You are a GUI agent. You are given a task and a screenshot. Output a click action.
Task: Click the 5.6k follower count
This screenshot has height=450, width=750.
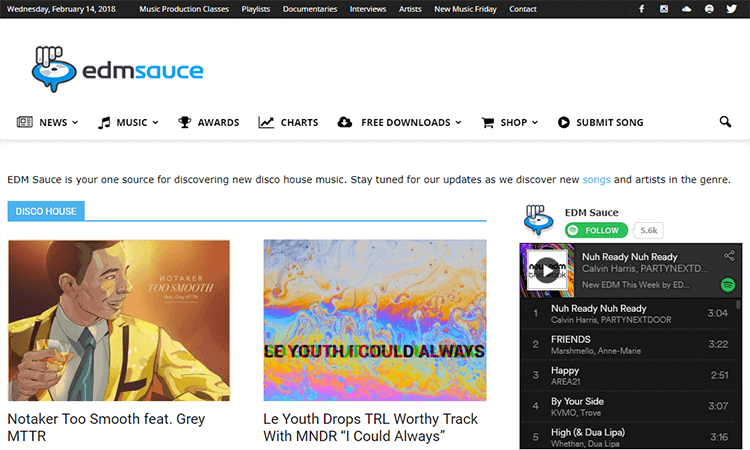click(x=649, y=230)
